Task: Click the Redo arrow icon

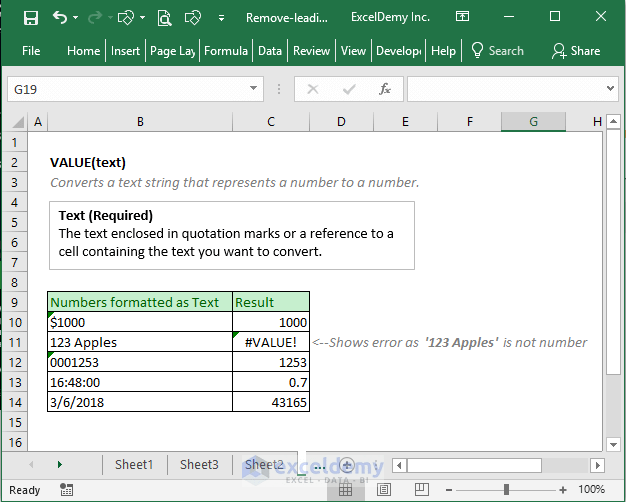Action: [x=95, y=17]
